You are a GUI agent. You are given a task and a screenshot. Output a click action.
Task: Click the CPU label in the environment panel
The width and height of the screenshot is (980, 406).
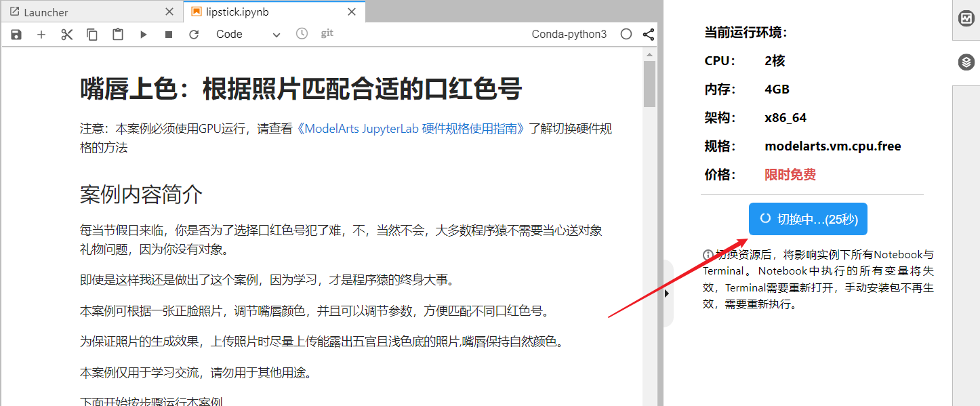point(720,61)
